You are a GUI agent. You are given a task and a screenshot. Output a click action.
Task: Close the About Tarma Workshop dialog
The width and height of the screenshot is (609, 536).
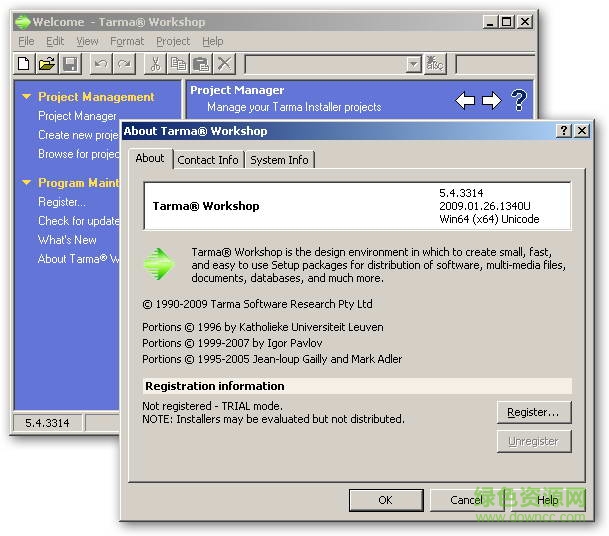point(582,131)
